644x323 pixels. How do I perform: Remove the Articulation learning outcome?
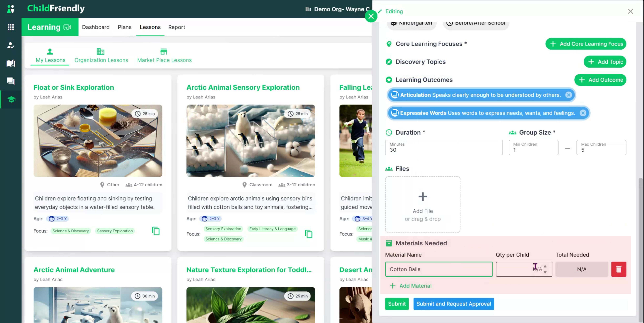click(568, 95)
